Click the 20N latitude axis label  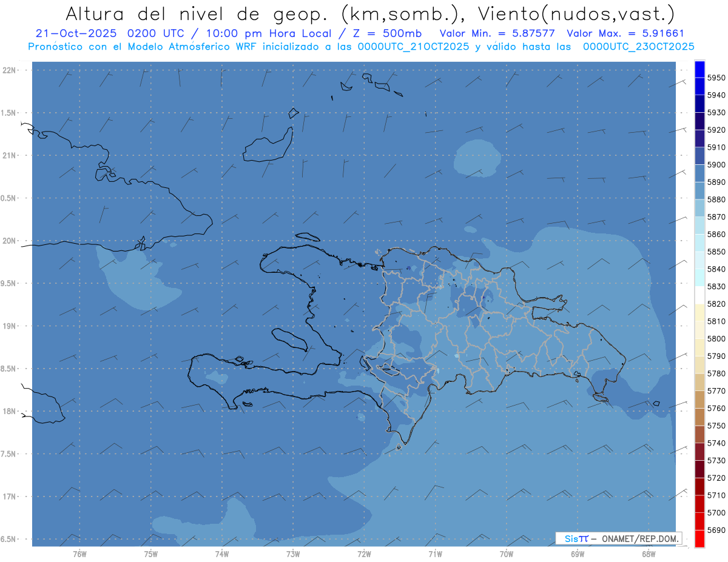[x=8, y=241]
